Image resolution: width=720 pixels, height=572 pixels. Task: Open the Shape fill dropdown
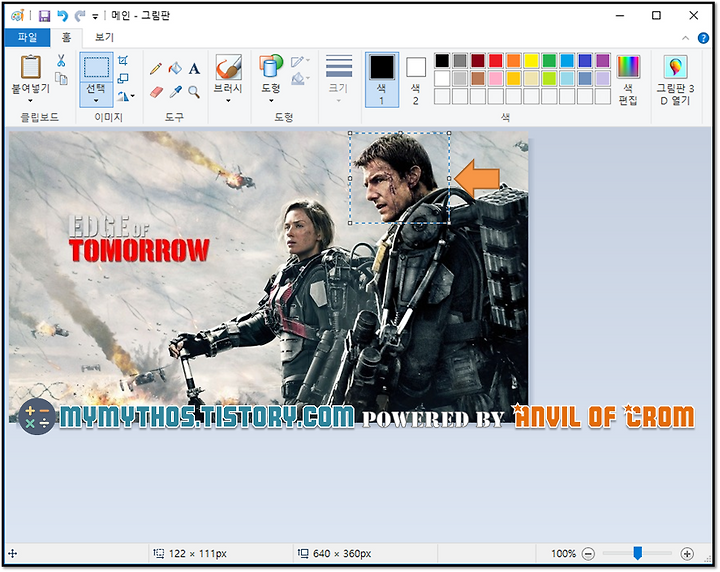(300, 79)
